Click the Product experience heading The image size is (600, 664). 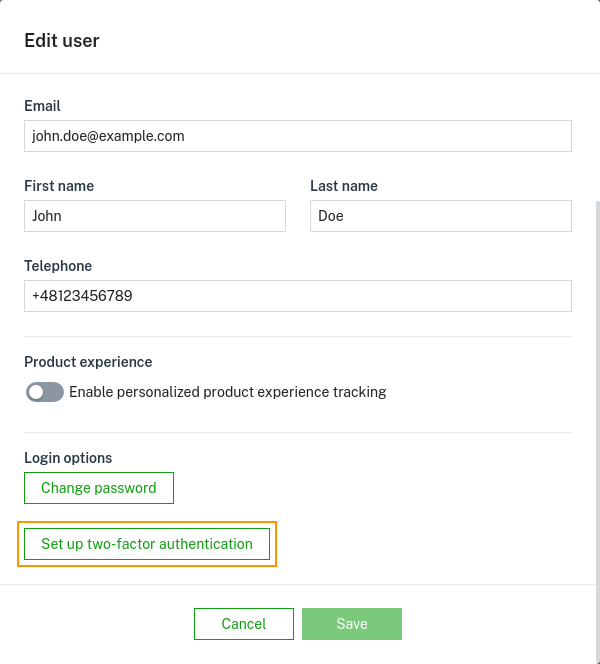(x=88, y=362)
